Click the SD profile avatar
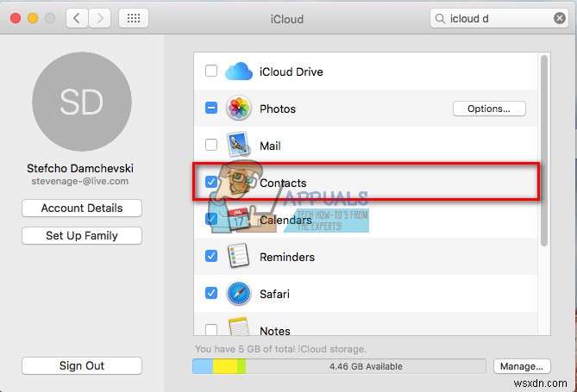The height and width of the screenshot is (392, 577). click(x=82, y=102)
